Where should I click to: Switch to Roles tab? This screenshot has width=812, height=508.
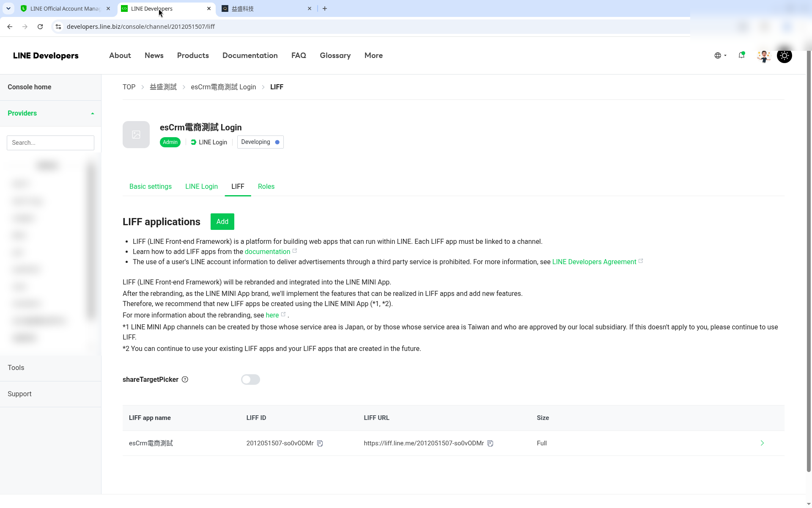click(266, 187)
